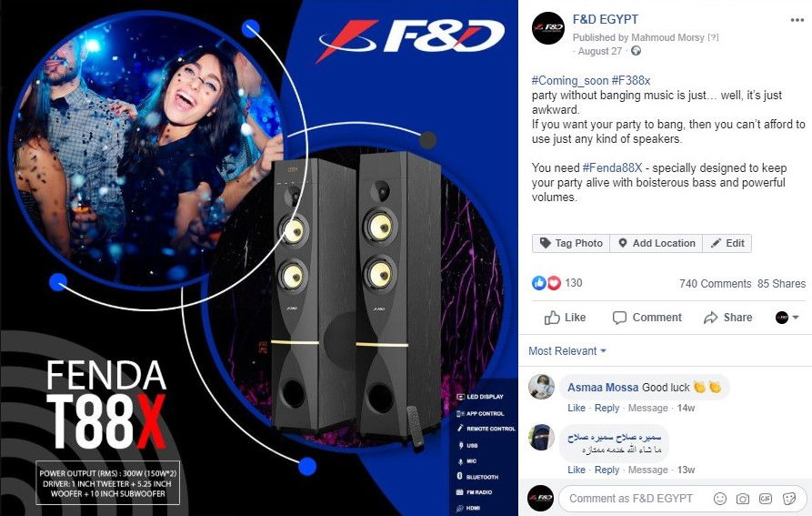Open the three-dots post options menu
The width and height of the screenshot is (812, 516).
[797, 20]
